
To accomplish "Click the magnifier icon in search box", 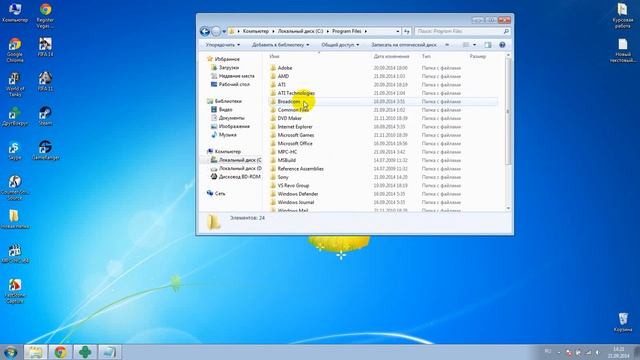I will tap(506, 31).
